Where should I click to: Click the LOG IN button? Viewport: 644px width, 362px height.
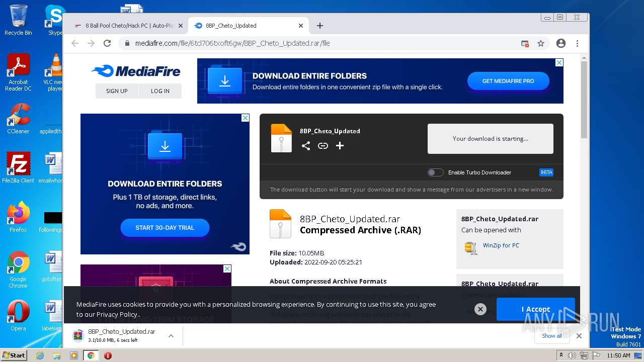coord(160,91)
